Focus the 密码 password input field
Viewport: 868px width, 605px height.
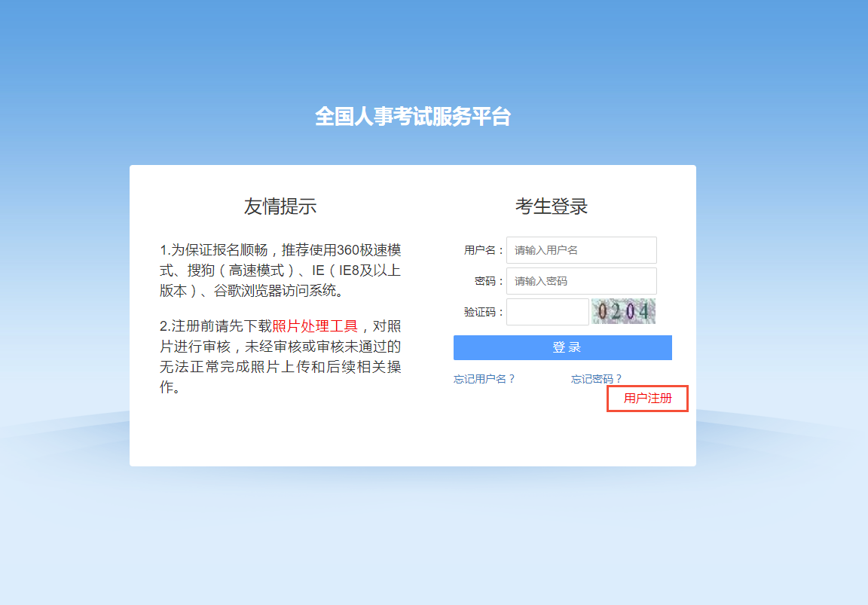point(581,281)
